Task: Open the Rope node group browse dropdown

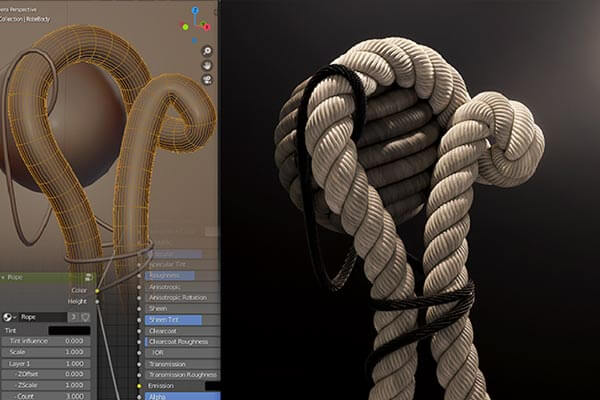Action: 9,317
